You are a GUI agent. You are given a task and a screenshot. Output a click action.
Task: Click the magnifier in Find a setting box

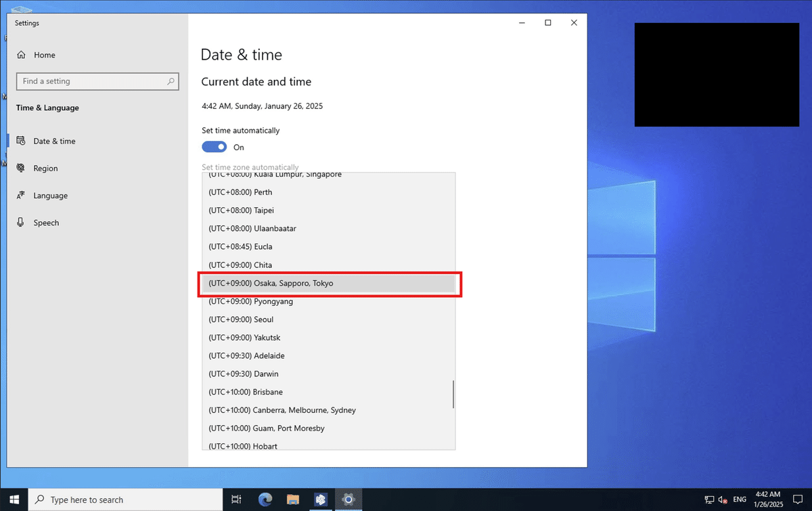pyautogui.click(x=171, y=81)
